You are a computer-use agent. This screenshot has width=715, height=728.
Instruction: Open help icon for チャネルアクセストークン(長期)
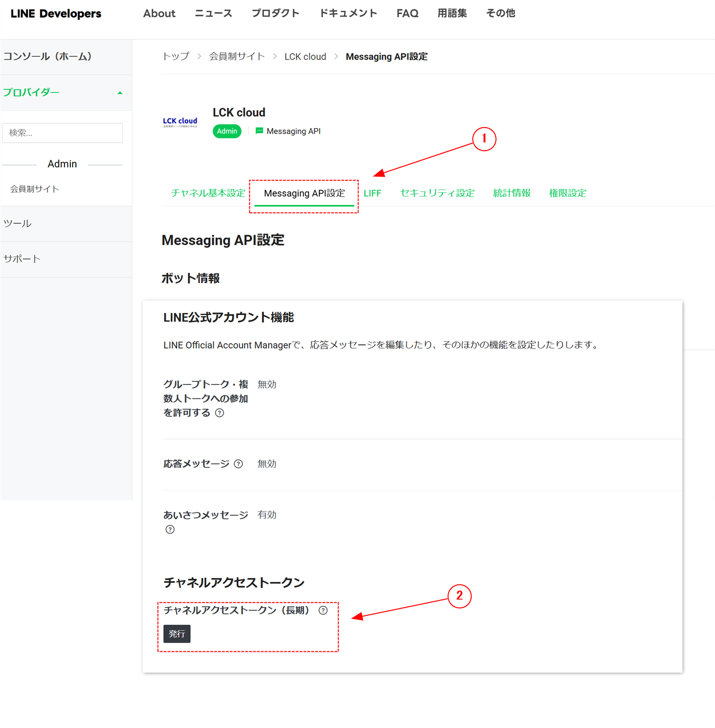(x=323, y=611)
